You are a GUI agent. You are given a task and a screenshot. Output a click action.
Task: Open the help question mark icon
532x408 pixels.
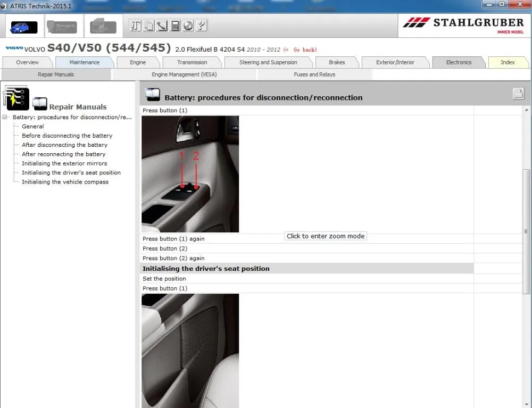[201, 26]
